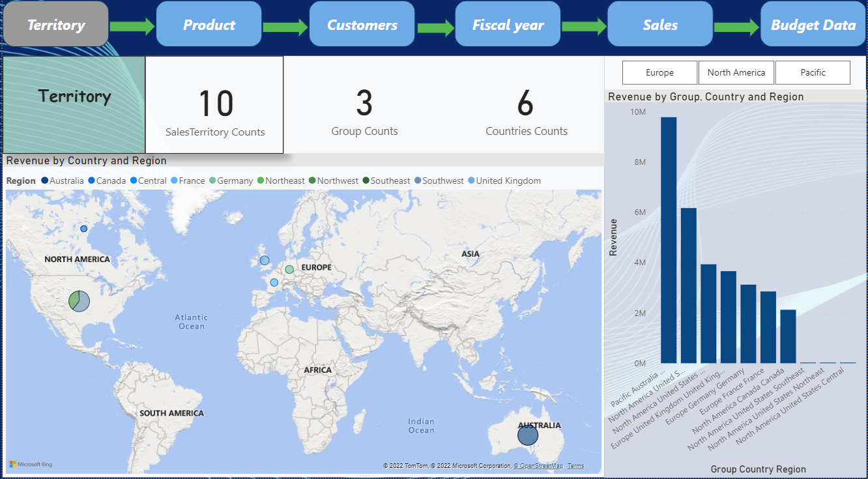Click the United Kingdom marker on the map
Screen dimensions: 868x479
[x=264, y=260]
